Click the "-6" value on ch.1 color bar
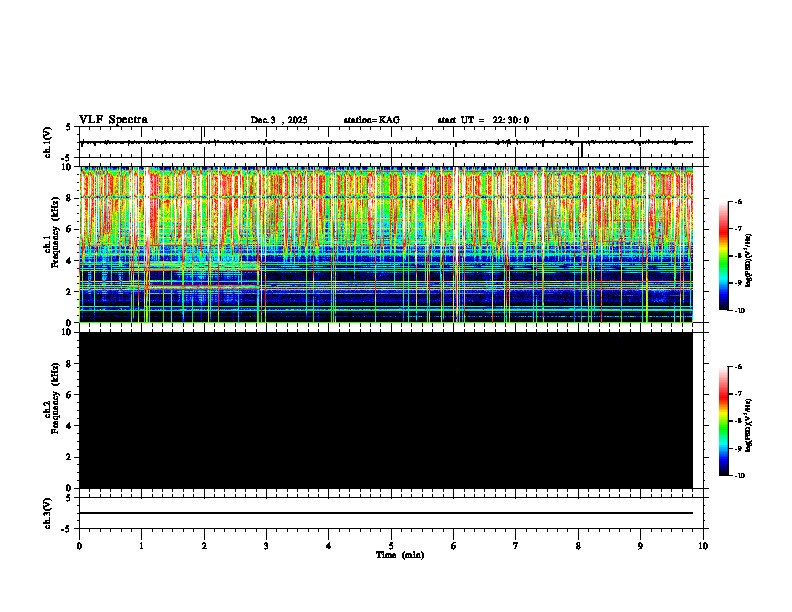 point(737,201)
